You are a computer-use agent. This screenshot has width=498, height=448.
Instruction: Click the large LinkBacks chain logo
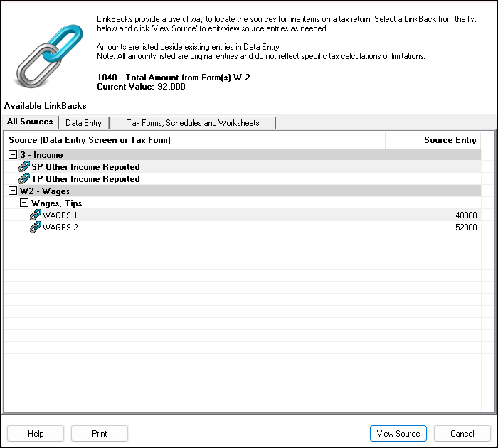pos(48,55)
